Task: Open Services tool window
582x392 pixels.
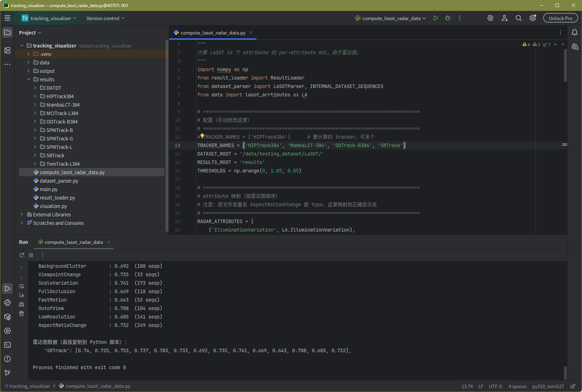Action: (x=7, y=331)
